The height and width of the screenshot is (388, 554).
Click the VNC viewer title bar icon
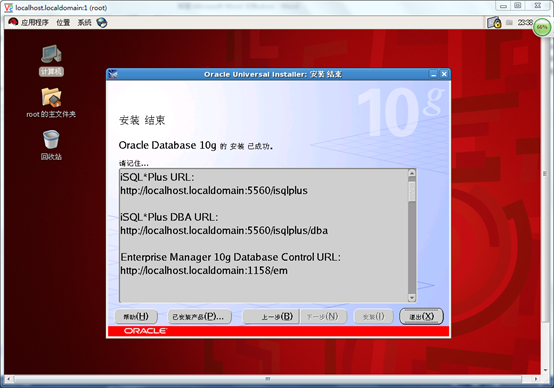click(x=8, y=7)
